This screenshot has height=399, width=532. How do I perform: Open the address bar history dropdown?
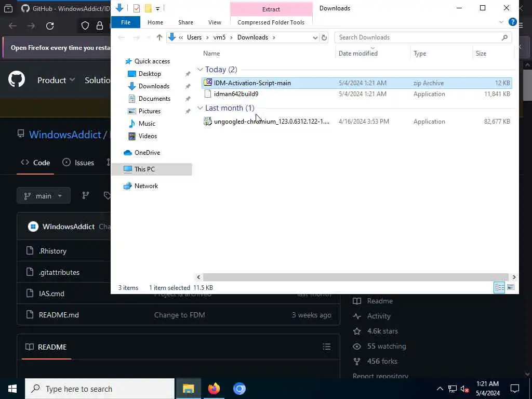pyautogui.click(x=315, y=37)
